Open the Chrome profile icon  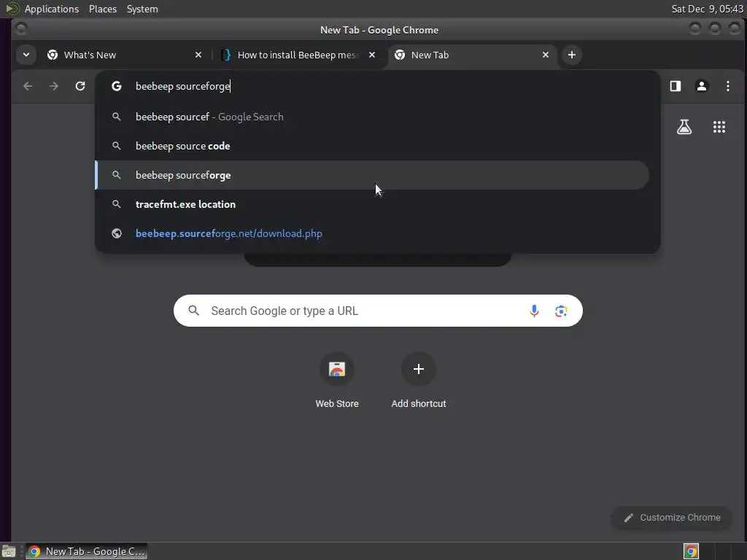click(701, 86)
